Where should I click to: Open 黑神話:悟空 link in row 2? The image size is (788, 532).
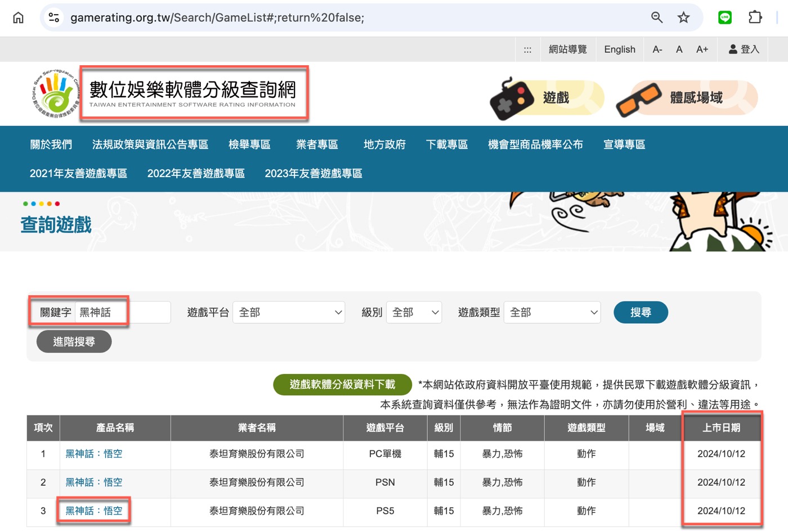tap(94, 483)
